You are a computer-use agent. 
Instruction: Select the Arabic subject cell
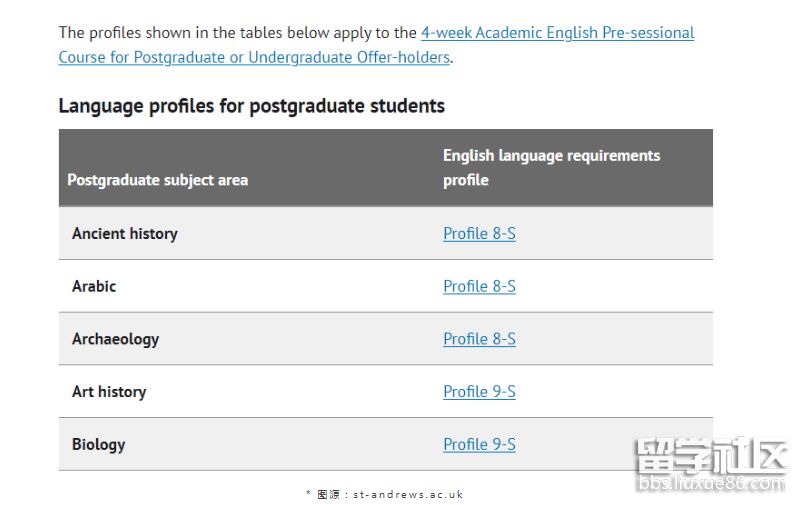click(x=94, y=286)
